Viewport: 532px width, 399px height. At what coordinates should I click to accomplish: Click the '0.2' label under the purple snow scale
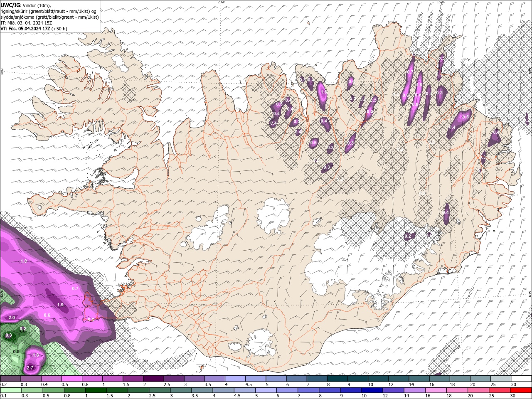[3, 384]
